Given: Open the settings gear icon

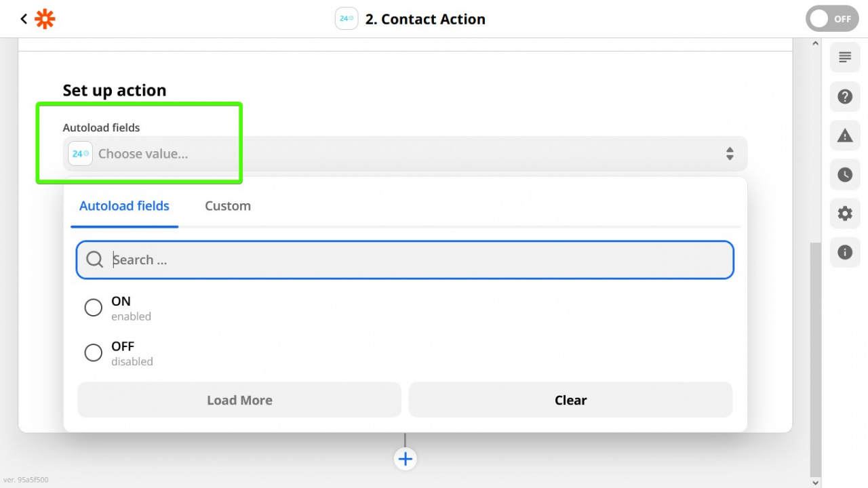Looking at the screenshot, I should pos(845,213).
